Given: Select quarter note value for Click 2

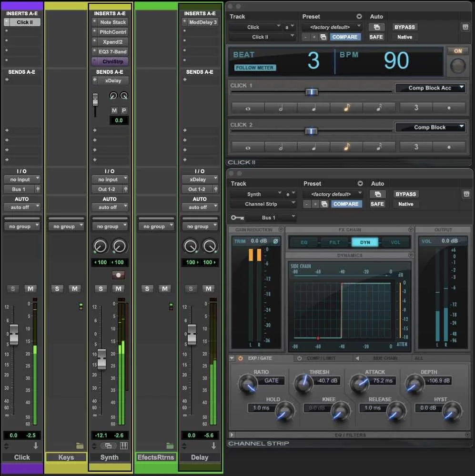Looking at the screenshot, I should pyautogui.click(x=313, y=147).
